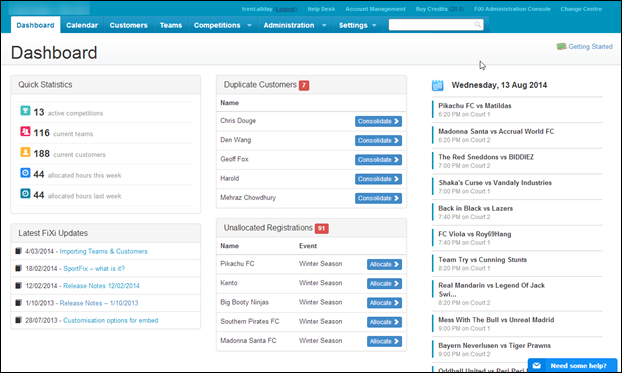Screen dimensions: 622x373
Task: Open the Calendar tab
Action: (x=82, y=25)
